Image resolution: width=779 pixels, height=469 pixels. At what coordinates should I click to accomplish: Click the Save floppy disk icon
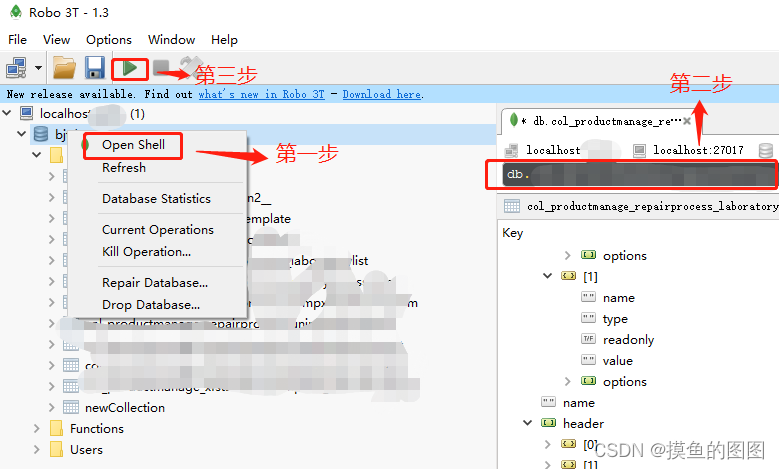click(x=94, y=68)
